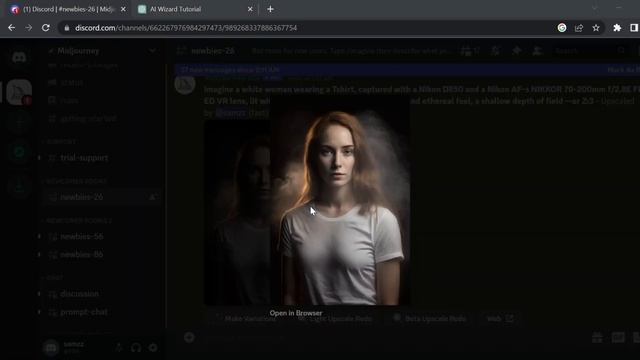The height and width of the screenshot is (360, 640).
Task: Expand the Midjourney server dropdown menu
Action: tap(152, 51)
